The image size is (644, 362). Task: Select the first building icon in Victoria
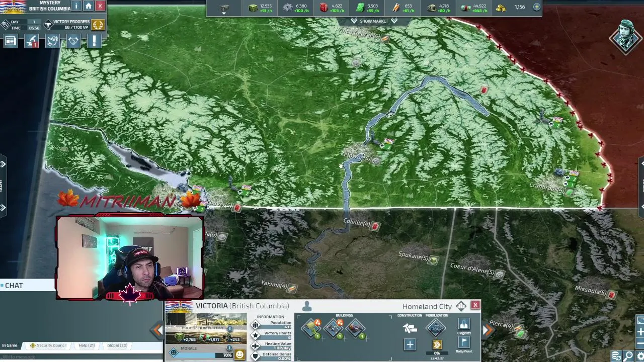pyautogui.click(x=311, y=329)
